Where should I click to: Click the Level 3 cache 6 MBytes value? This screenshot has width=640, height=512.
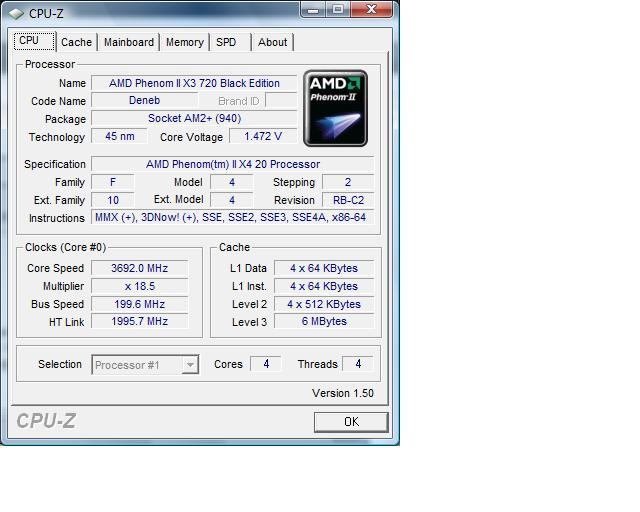click(x=324, y=321)
